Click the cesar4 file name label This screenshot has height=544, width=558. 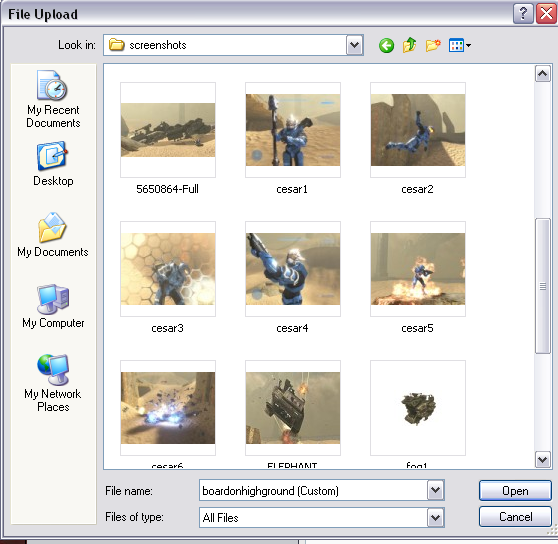coord(292,328)
